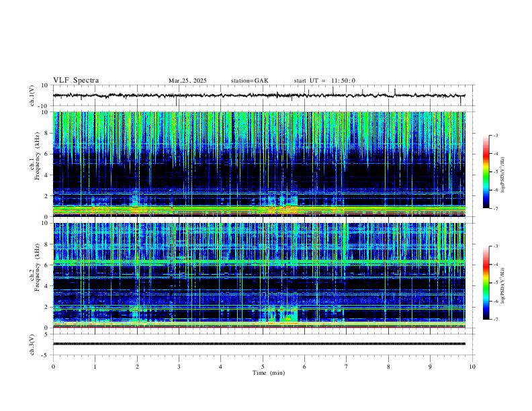Screen dimensions: 532x411
Task: Click time axis tick label "1"
Action: point(95,367)
